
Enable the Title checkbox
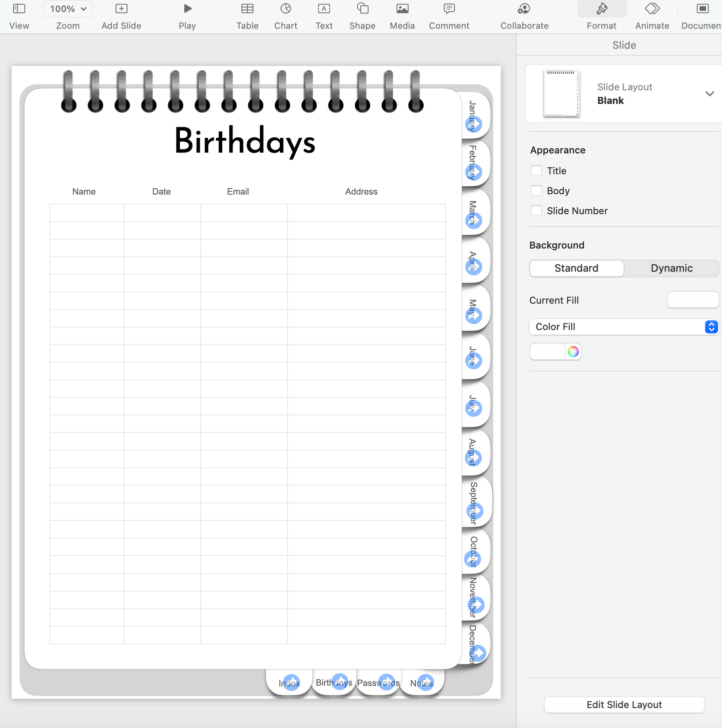(537, 171)
